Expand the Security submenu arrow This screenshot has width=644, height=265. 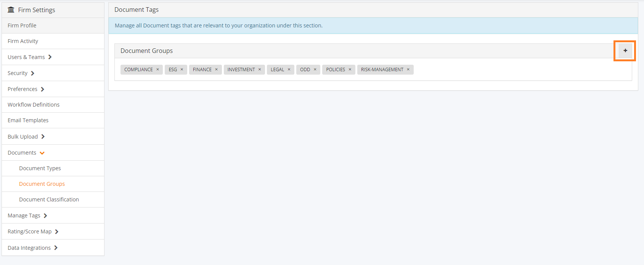(32, 73)
